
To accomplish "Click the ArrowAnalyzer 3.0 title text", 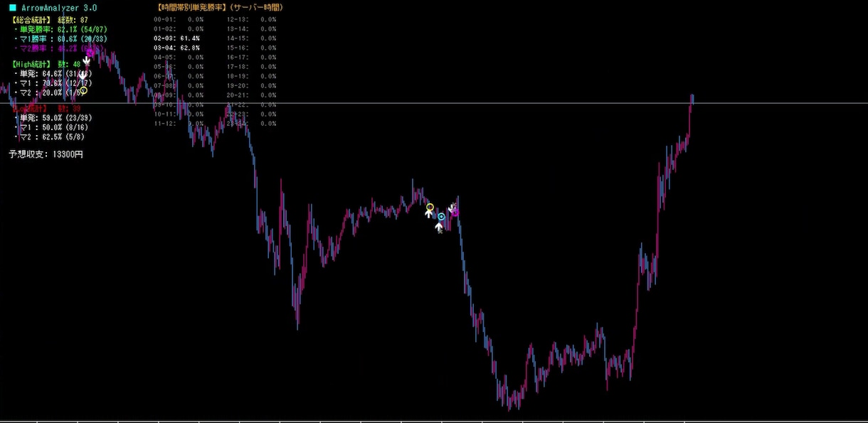I will [59, 8].
